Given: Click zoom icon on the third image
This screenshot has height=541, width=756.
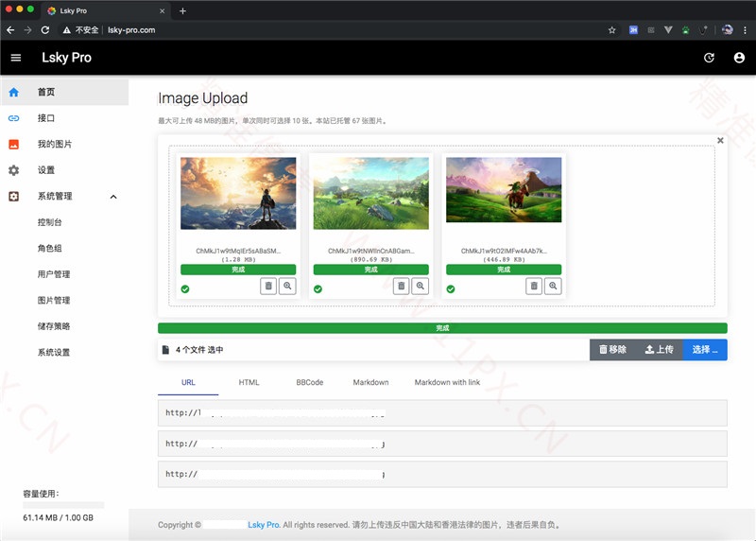Looking at the screenshot, I should pos(553,286).
